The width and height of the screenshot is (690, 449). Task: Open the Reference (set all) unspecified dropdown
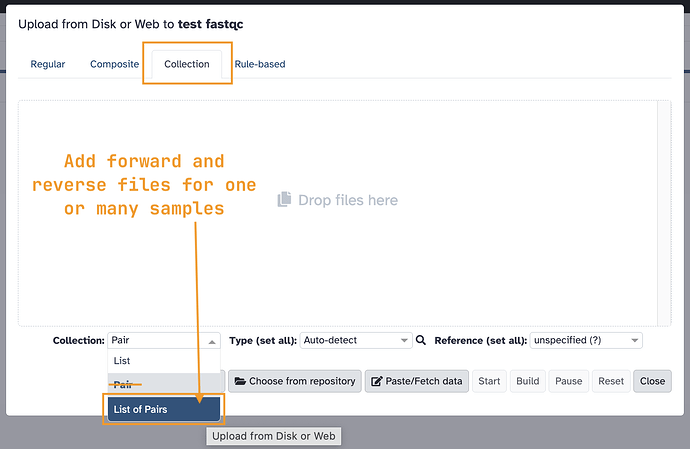(586, 340)
